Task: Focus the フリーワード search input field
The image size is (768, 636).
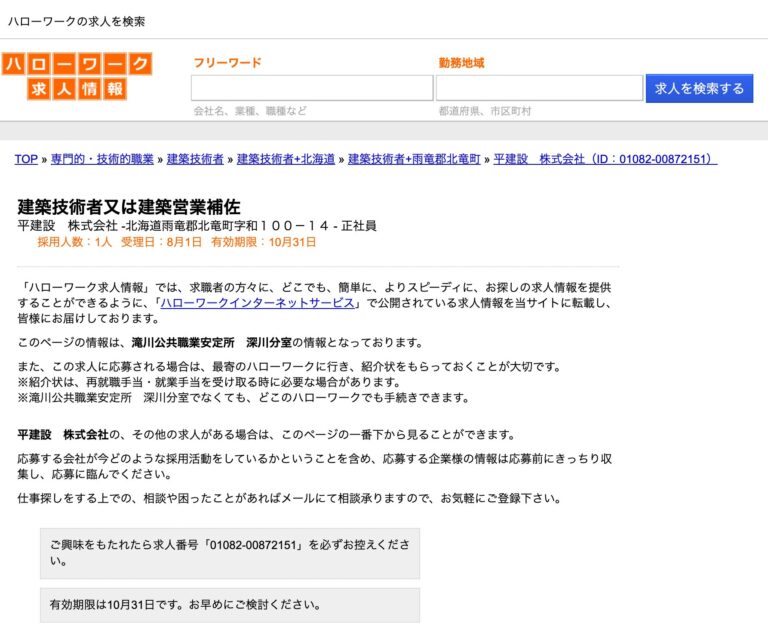Action: coord(312,88)
